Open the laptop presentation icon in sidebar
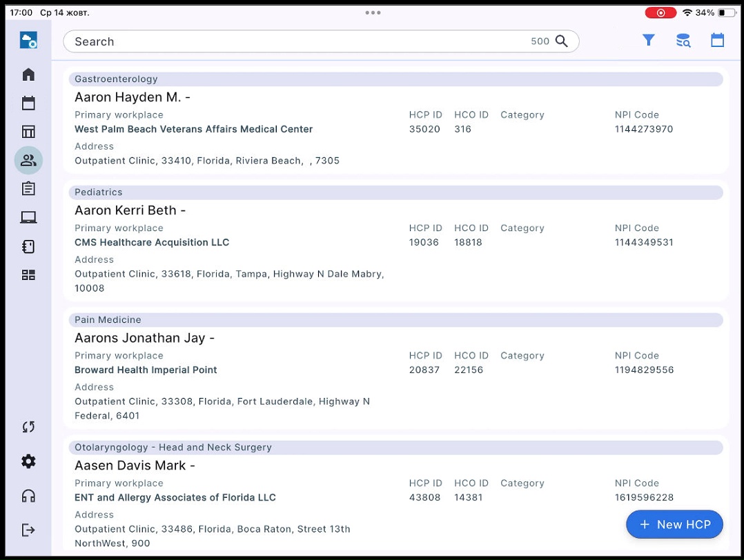 pos(28,218)
